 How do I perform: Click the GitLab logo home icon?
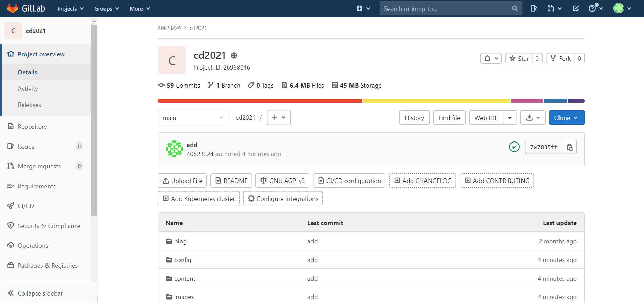pyautogui.click(x=13, y=8)
